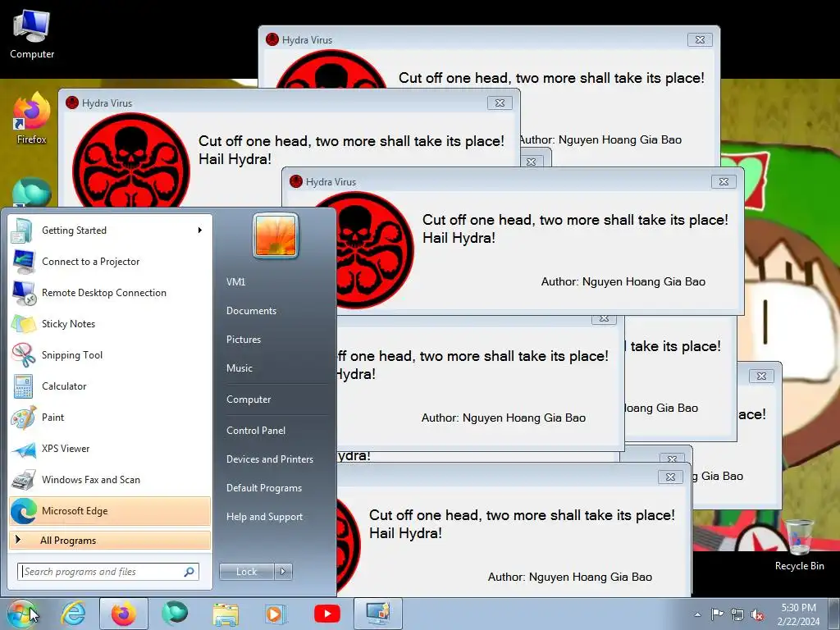Open Music from Start menu
The width and height of the screenshot is (840, 630).
[x=240, y=368]
